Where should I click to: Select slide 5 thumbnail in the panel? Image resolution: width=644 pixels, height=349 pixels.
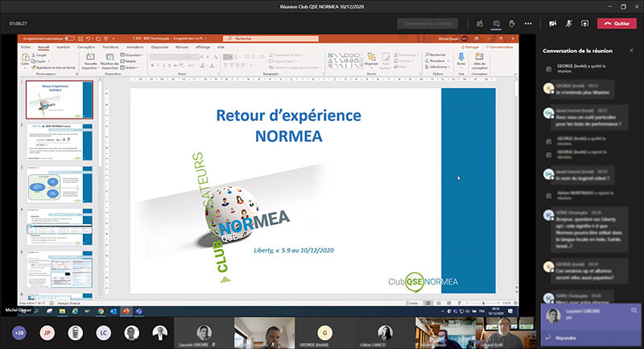click(60, 269)
